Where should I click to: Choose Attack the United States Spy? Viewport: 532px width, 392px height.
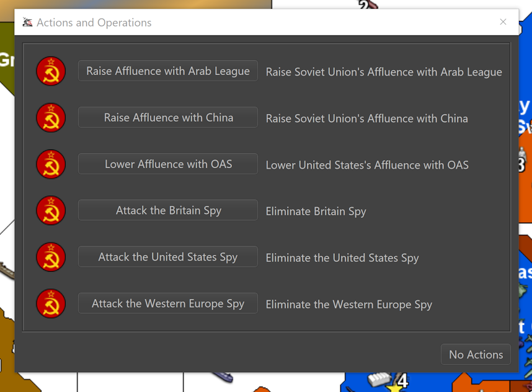167,257
